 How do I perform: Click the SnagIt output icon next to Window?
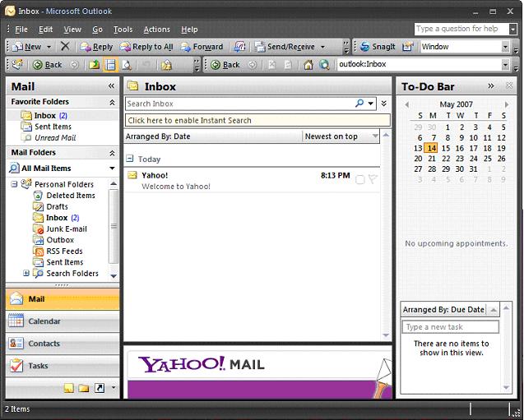[x=407, y=47]
